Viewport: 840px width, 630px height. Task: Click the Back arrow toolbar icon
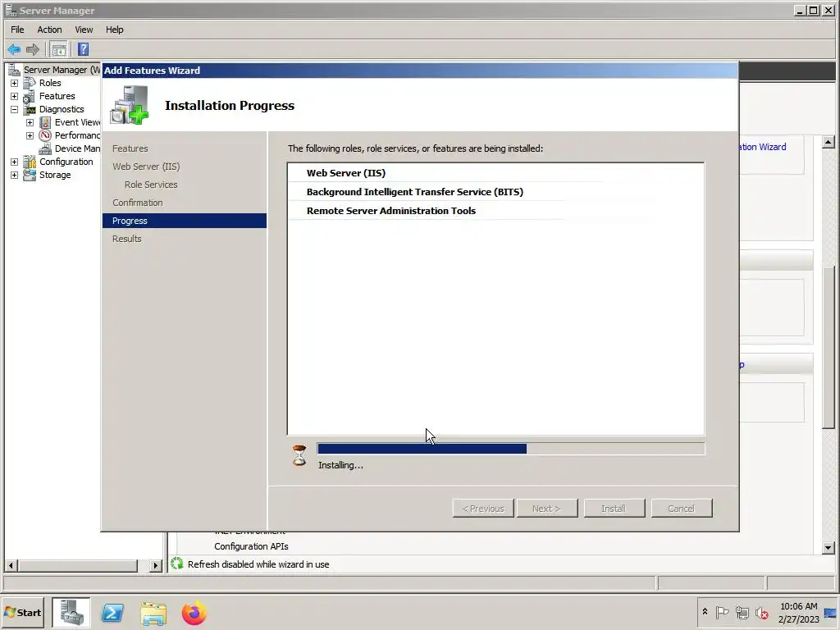tap(14, 50)
